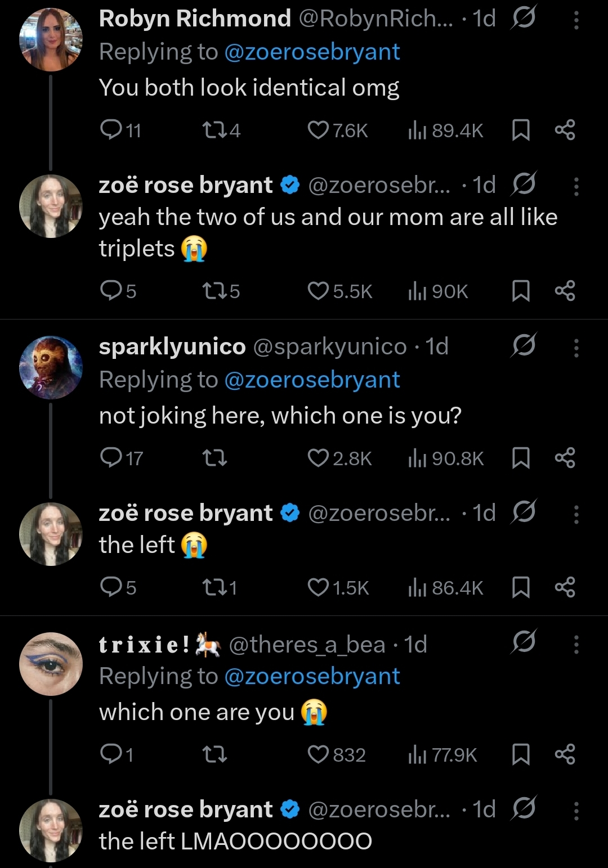Image resolution: width=608 pixels, height=868 pixels.
Task: Open sparklyunico's profile avatar
Action: [x=51, y=367]
